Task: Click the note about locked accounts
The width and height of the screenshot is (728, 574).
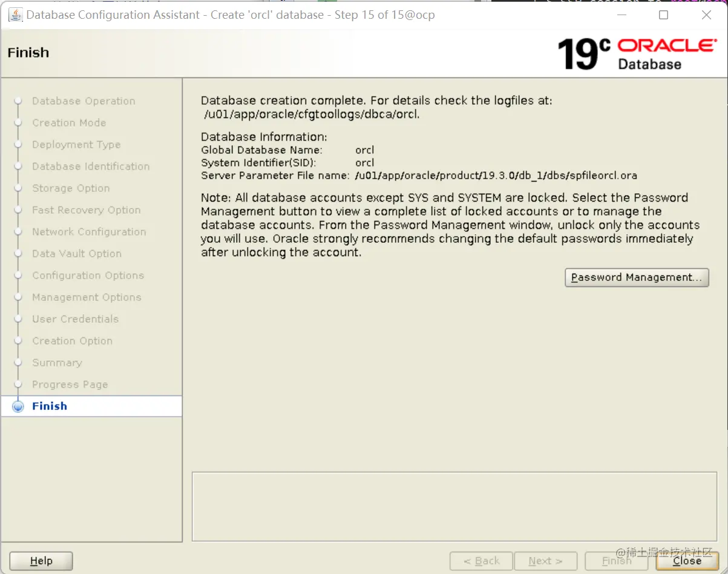Action: [x=450, y=225]
